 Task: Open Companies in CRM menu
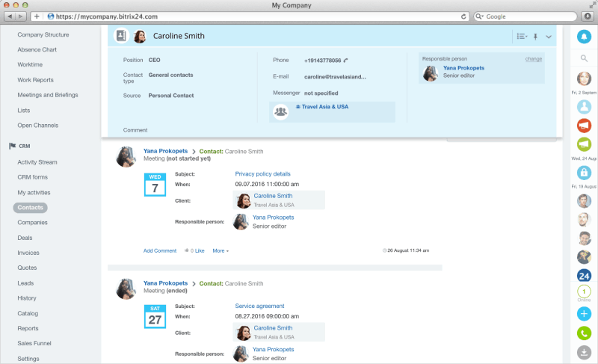32,223
